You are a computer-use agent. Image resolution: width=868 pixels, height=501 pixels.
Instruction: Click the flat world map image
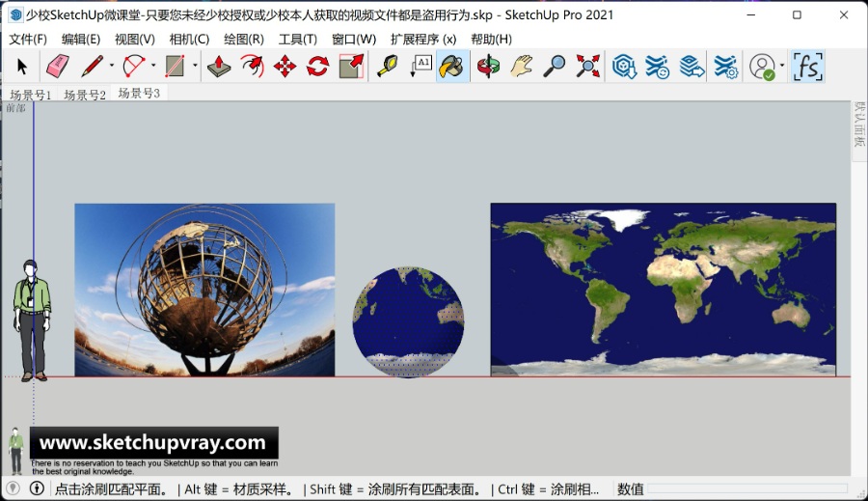click(x=664, y=290)
